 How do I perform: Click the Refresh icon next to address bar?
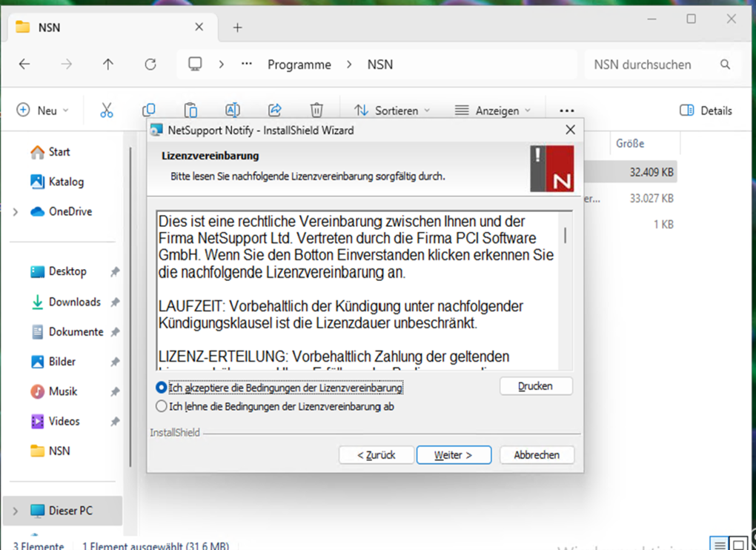point(150,64)
